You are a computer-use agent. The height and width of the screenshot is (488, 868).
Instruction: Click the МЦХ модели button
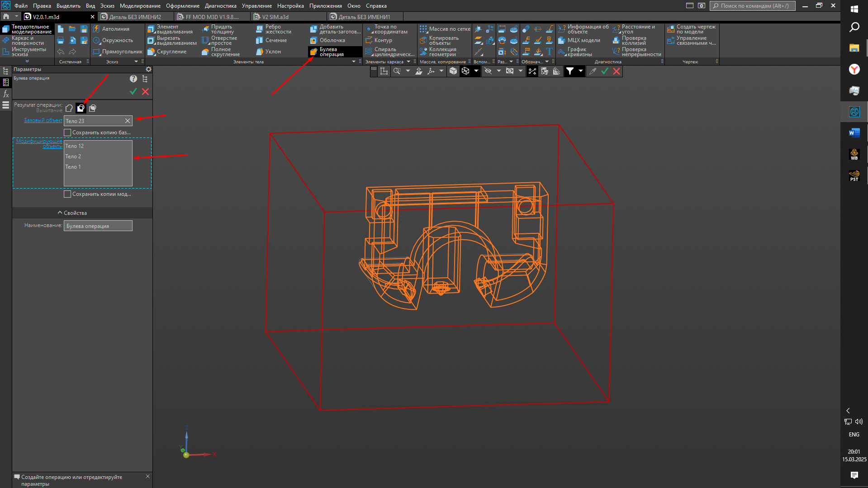point(579,40)
